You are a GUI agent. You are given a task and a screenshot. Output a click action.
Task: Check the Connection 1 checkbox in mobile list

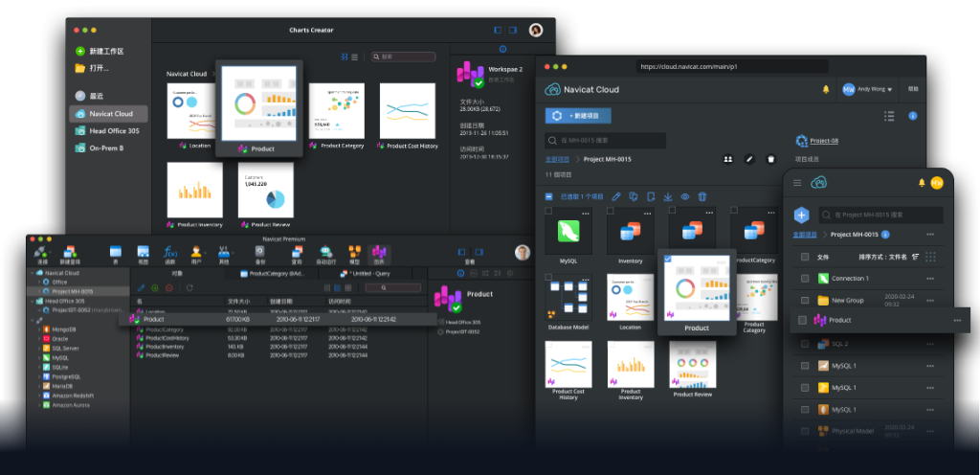(803, 279)
